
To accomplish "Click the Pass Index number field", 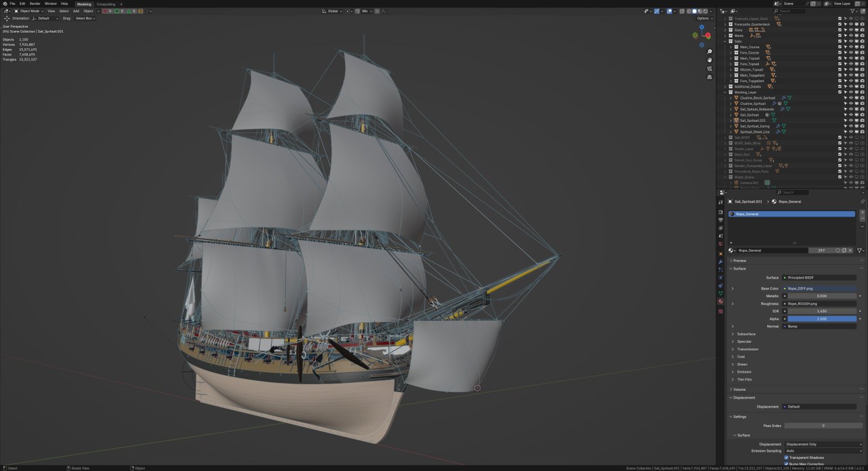I will point(823,426).
